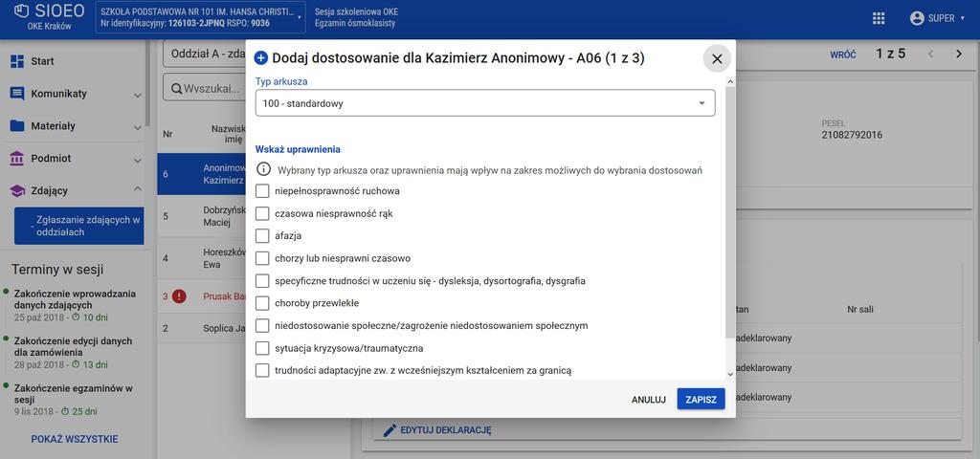
Task: Click ANULUJ to cancel the dialog
Action: coord(648,399)
